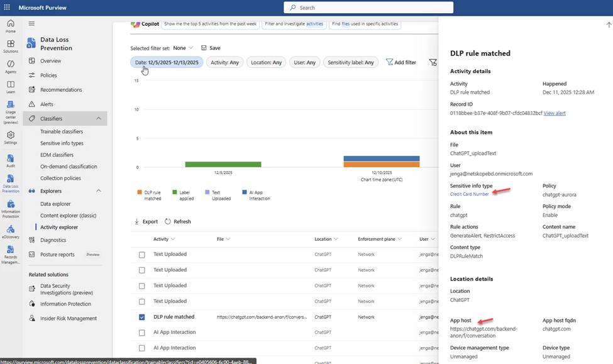Uncheck the DLP rule matched row checkbox
Image resolution: width=613 pixels, height=364 pixels.
[x=142, y=317]
